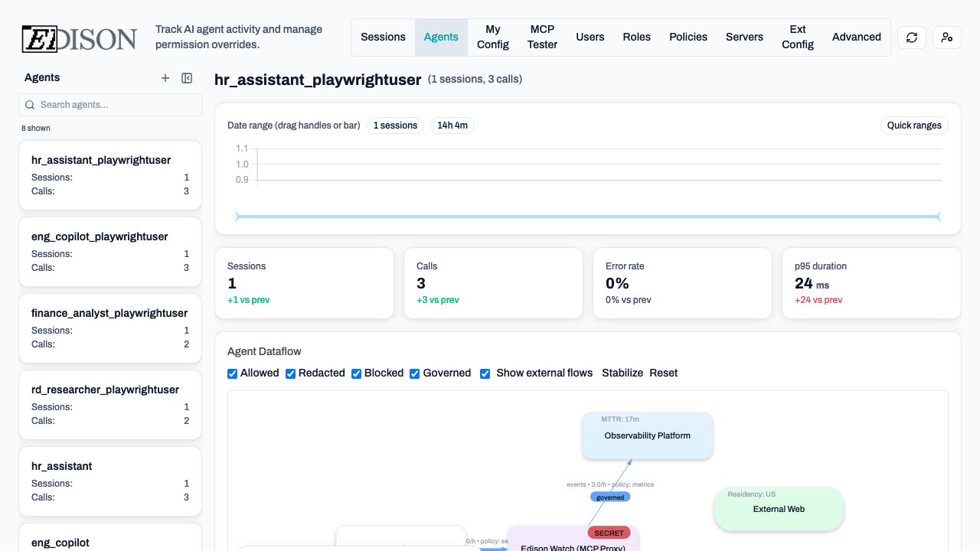
Task: Collapse the Agents sidebar panel
Action: tap(187, 77)
